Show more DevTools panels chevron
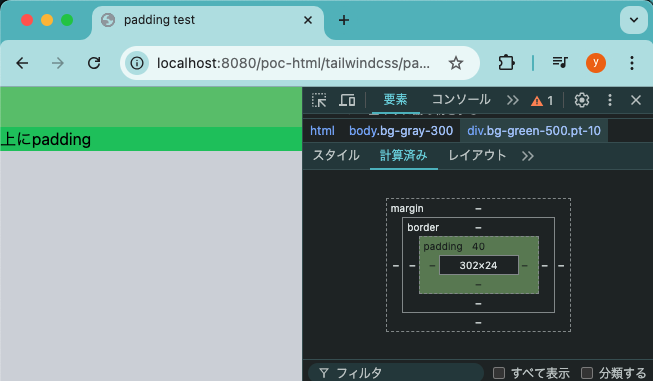Viewport: 653px width, 381px height. pos(513,100)
